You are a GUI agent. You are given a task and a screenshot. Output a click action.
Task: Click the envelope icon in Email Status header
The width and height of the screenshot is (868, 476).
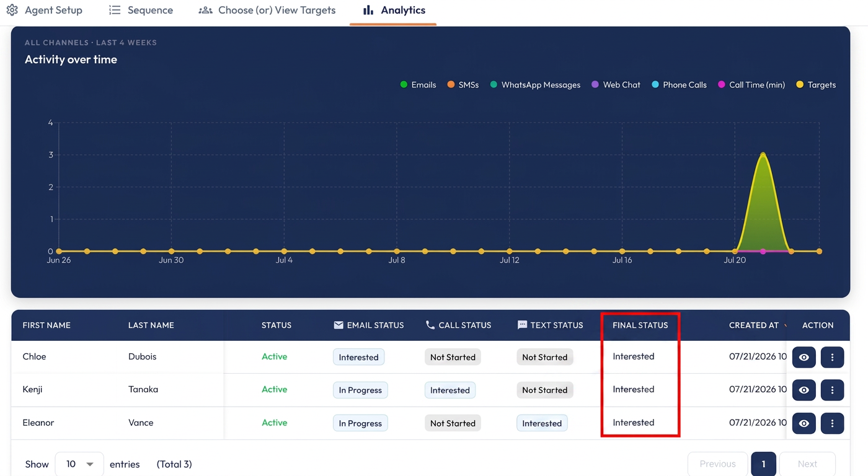(339, 325)
